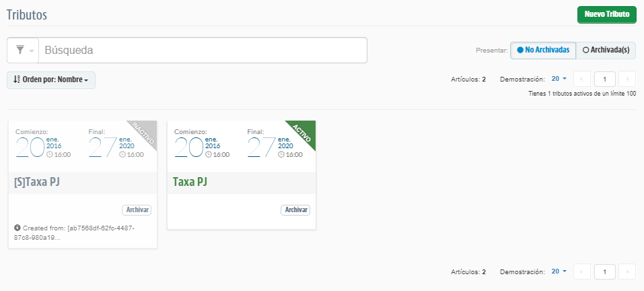Select the 'No Archivadas' option

click(543, 50)
